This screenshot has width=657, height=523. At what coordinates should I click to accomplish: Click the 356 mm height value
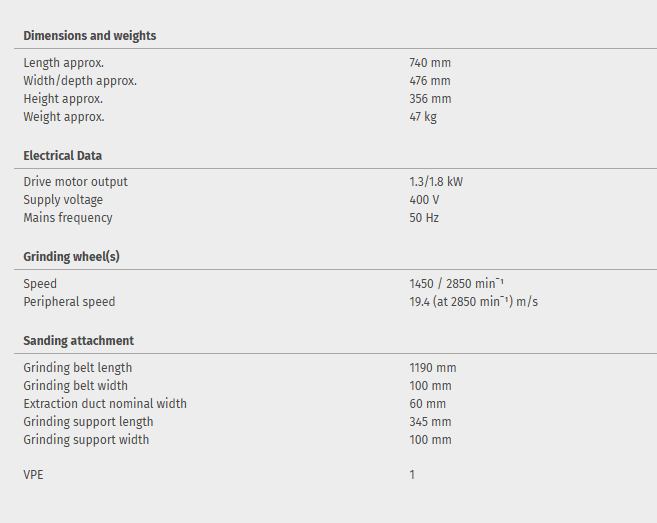tap(430, 99)
